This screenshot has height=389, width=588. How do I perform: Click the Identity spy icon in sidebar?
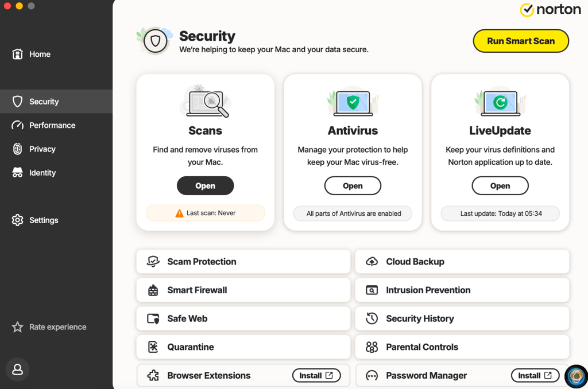click(x=17, y=172)
